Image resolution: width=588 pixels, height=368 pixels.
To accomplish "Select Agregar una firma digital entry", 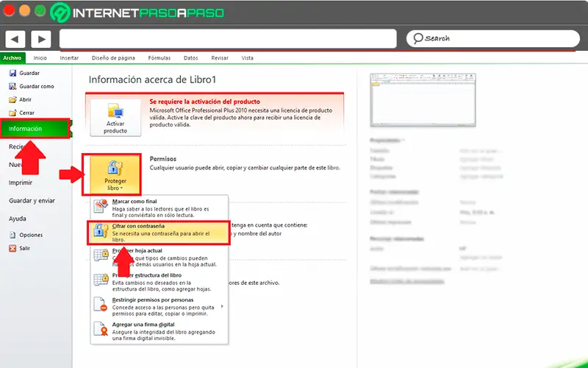I will tap(159, 331).
